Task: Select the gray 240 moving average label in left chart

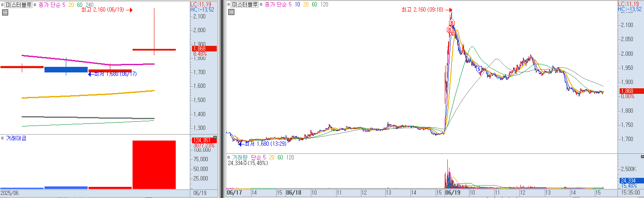Action: (x=89, y=5)
